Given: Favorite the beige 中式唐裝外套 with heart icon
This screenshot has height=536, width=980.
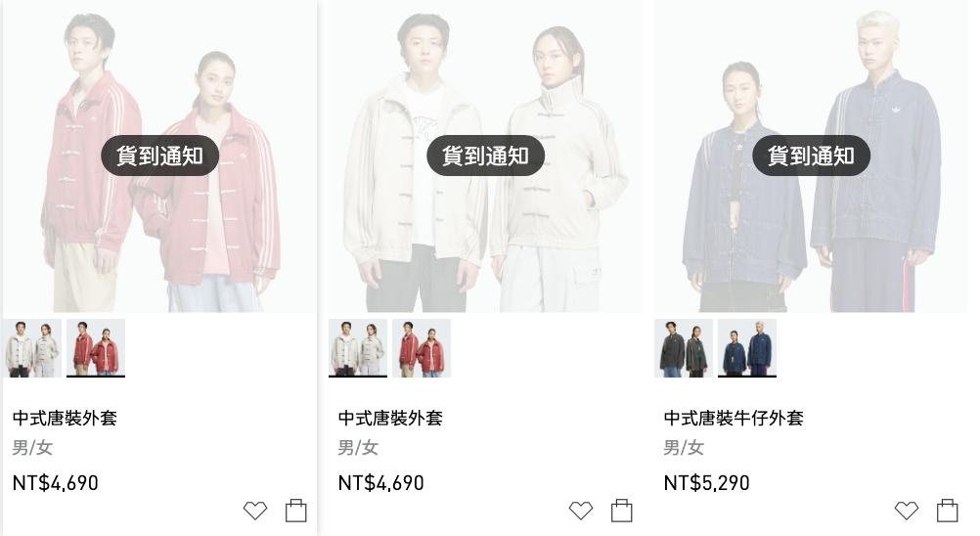Looking at the screenshot, I should 581,511.
